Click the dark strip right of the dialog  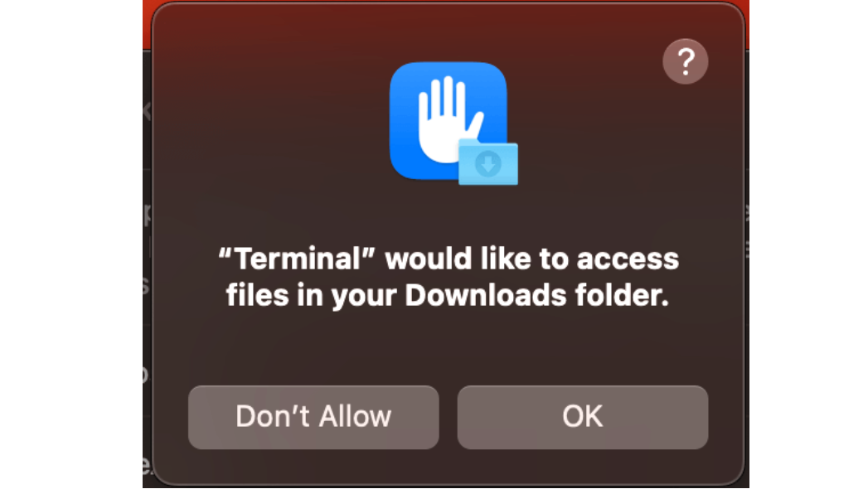(746, 249)
